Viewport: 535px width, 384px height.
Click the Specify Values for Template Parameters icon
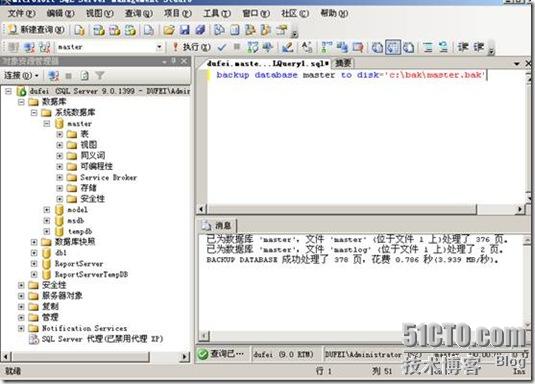coord(306,47)
